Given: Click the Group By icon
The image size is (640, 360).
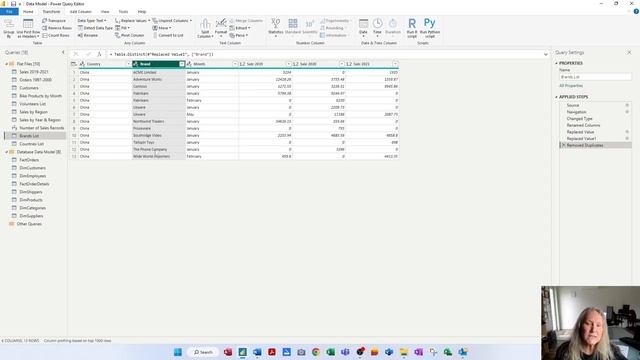Looking at the screenshot, I should click(9, 28).
